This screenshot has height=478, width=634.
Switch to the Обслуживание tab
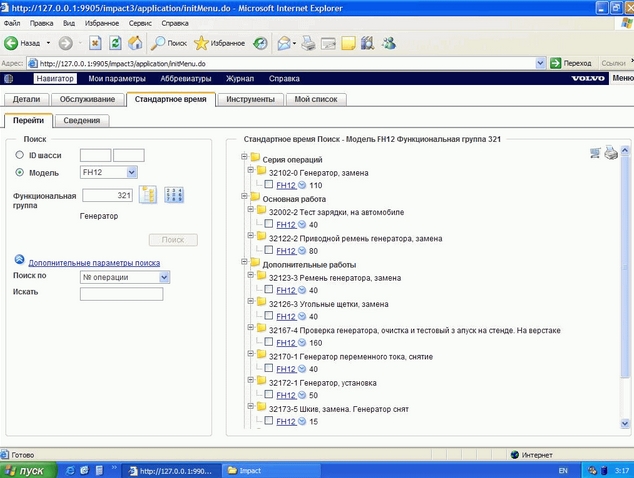pos(87,99)
